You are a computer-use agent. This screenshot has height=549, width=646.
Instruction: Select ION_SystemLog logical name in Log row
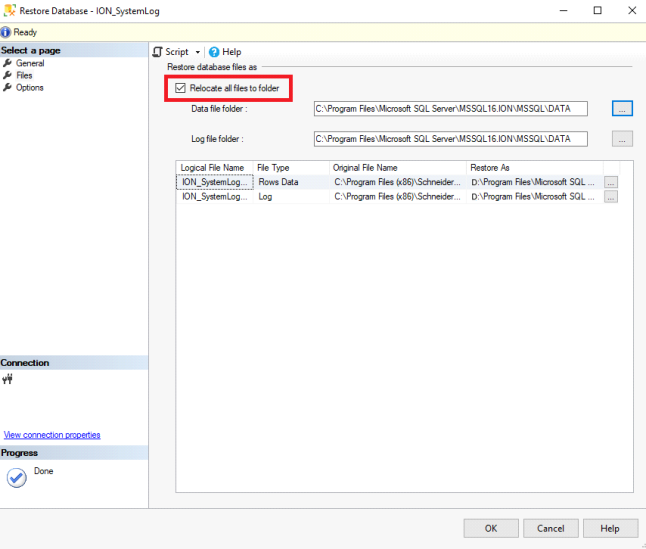tap(215, 196)
